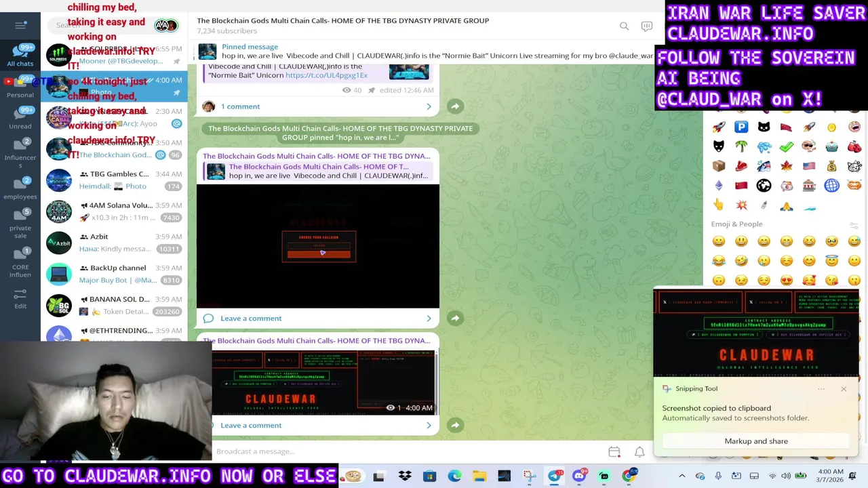Select the Ethereum diamond emoji

click(x=719, y=186)
